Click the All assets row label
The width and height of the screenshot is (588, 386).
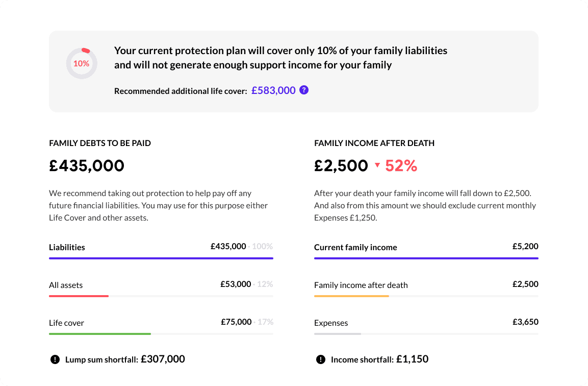click(x=66, y=285)
